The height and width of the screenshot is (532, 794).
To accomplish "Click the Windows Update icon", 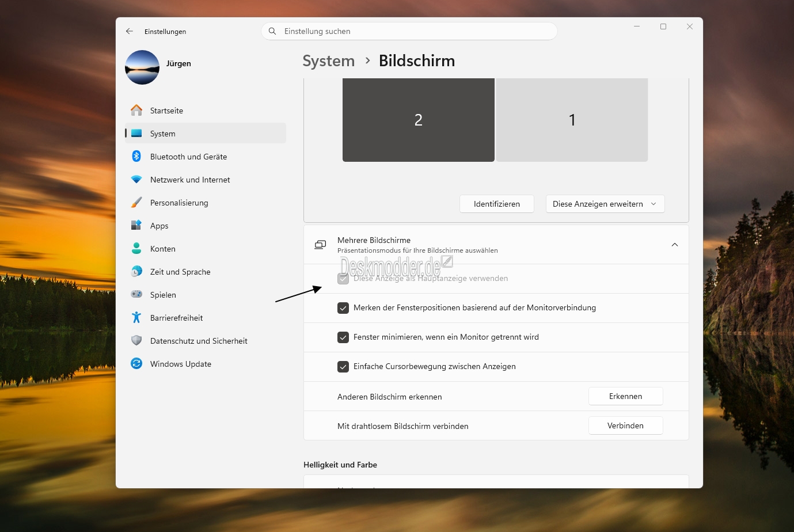I will pyautogui.click(x=136, y=363).
